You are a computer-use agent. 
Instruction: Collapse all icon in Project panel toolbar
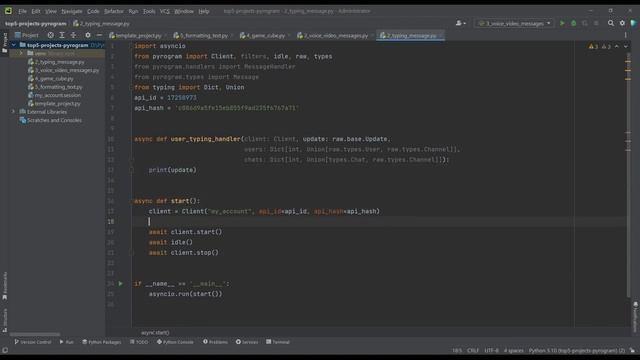pos(73,36)
